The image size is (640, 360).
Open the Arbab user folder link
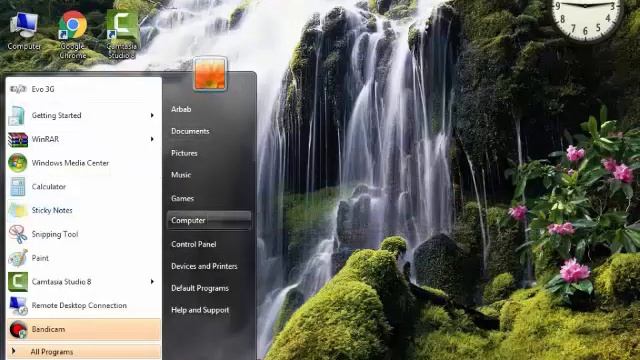tap(181, 109)
